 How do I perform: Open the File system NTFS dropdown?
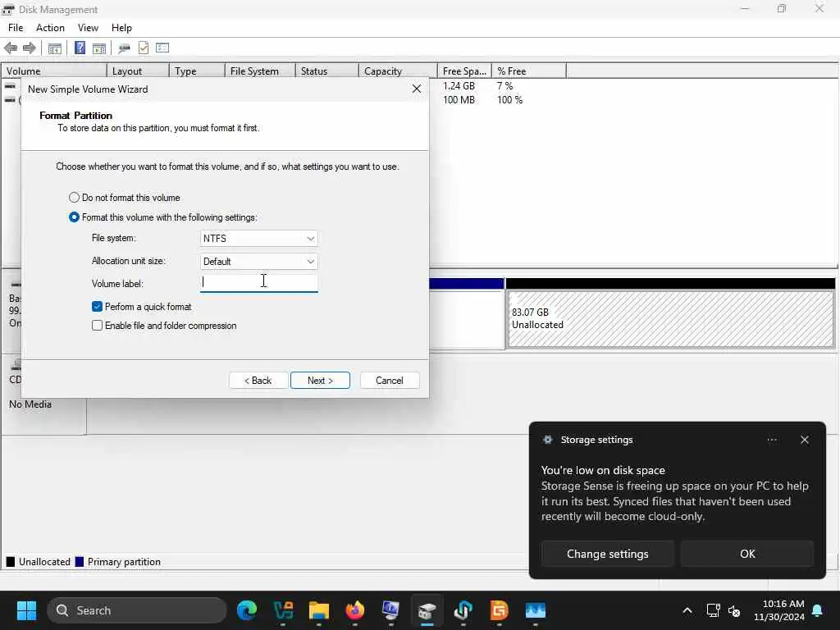[x=258, y=239]
